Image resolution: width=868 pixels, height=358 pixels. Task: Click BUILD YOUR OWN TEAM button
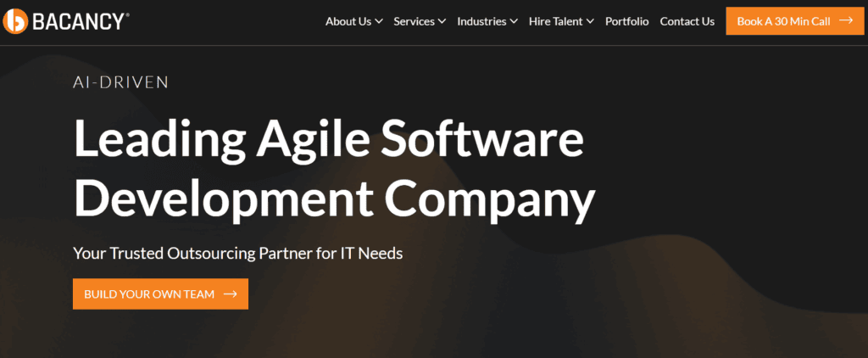(160, 294)
